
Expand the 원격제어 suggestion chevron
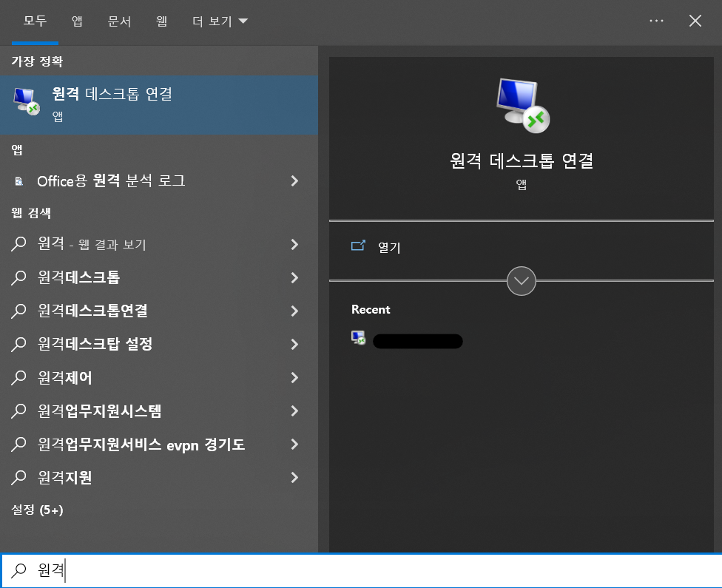294,377
